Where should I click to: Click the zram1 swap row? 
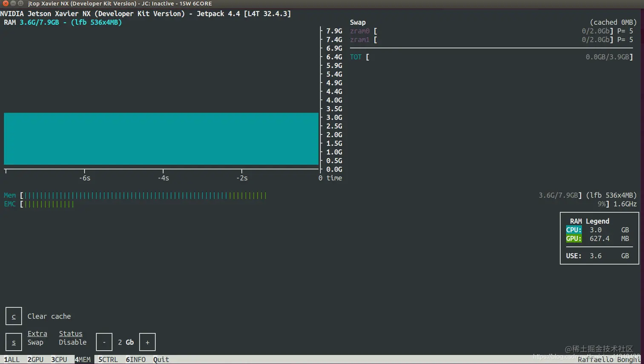tap(492, 40)
